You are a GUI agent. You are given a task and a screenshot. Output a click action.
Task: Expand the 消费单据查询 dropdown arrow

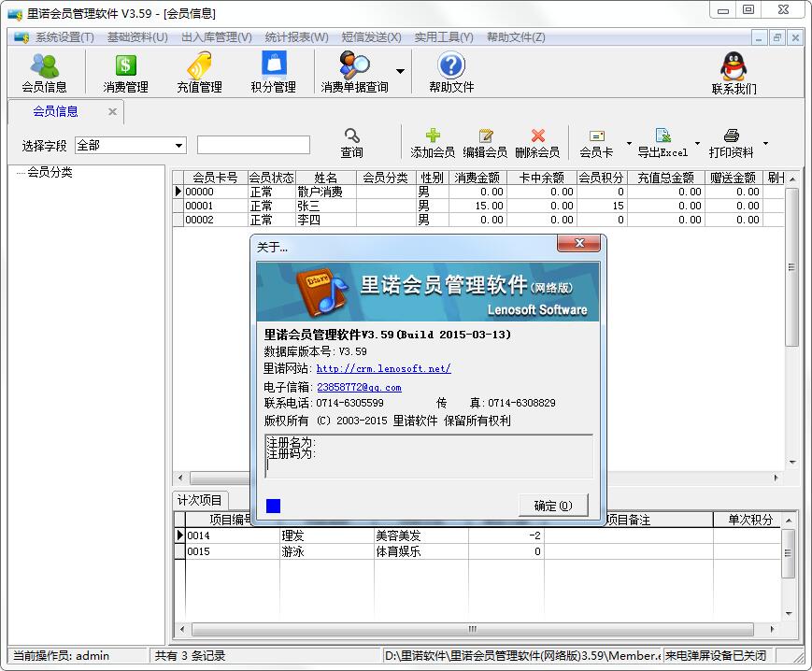(x=400, y=71)
